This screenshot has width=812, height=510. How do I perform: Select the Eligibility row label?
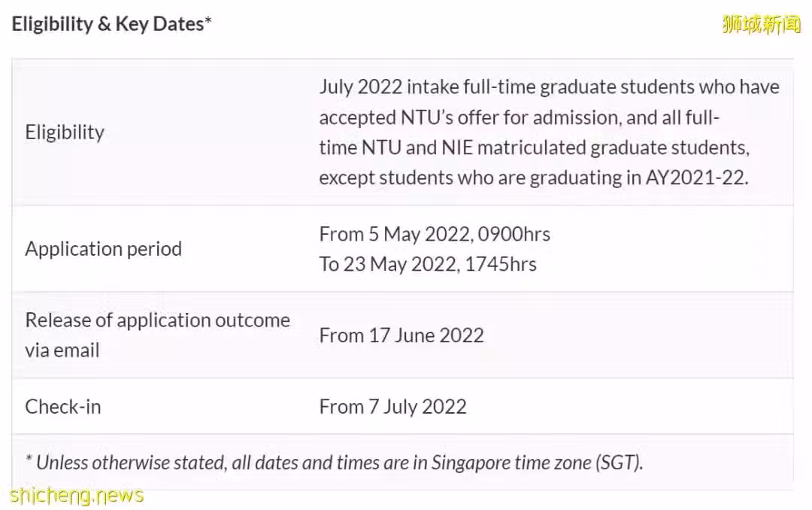(65, 132)
